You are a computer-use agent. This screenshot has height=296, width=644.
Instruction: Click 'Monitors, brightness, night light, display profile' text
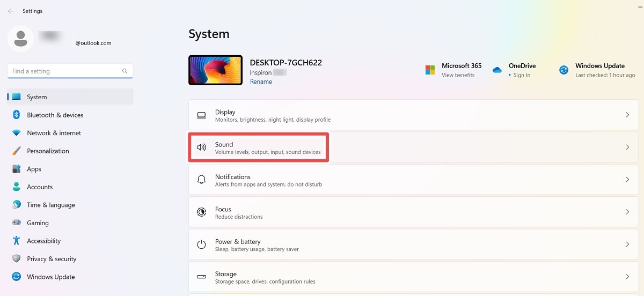(273, 120)
